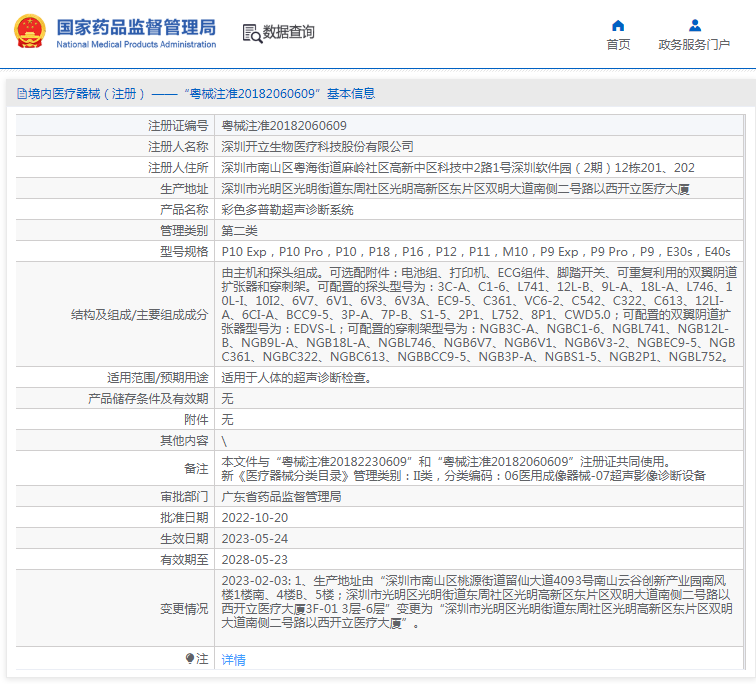756x684 pixels.
Task: Click the 适用范围/预期用途 label
Action: [x=158, y=377]
